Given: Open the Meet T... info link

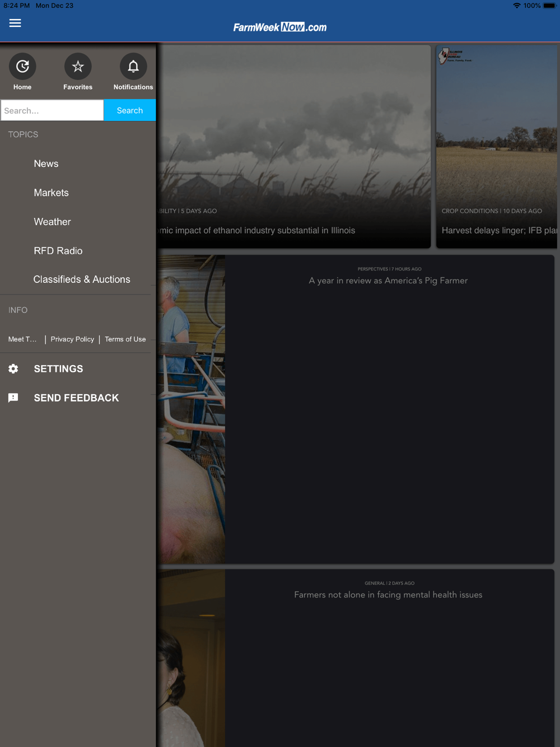Looking at the screenshot, I should pos(22,339).
